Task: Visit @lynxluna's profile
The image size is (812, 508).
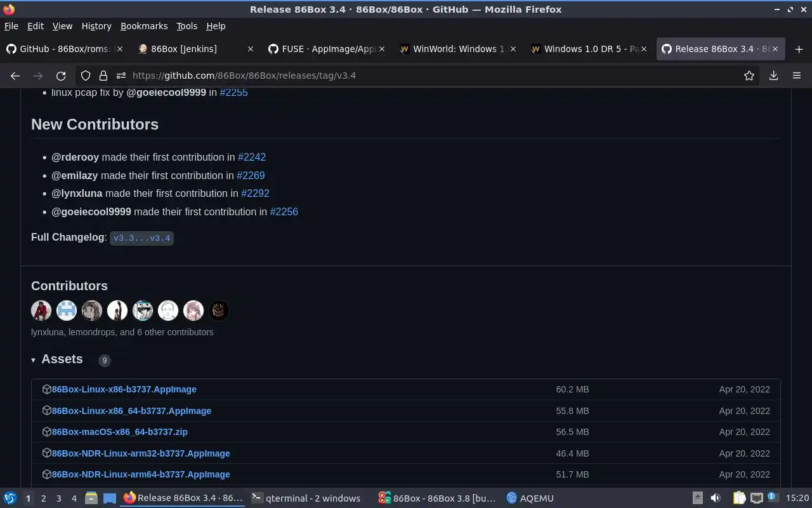Action: point(77,193)
